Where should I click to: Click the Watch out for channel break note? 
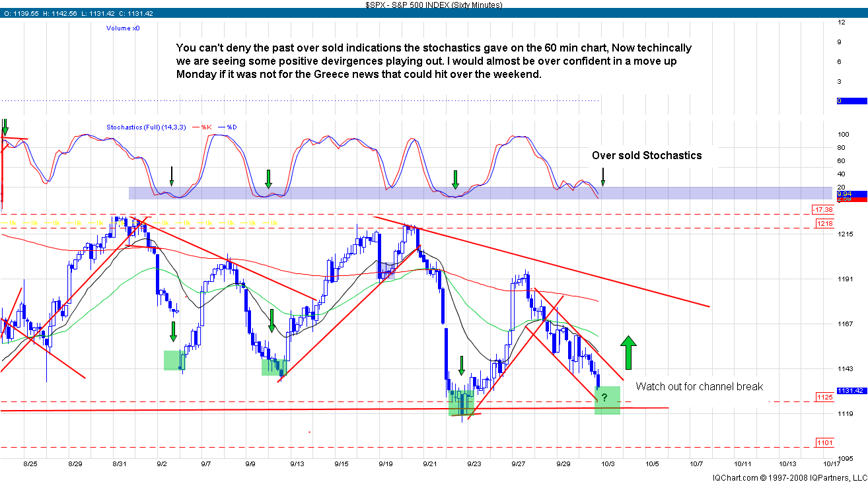coord(699,386)
